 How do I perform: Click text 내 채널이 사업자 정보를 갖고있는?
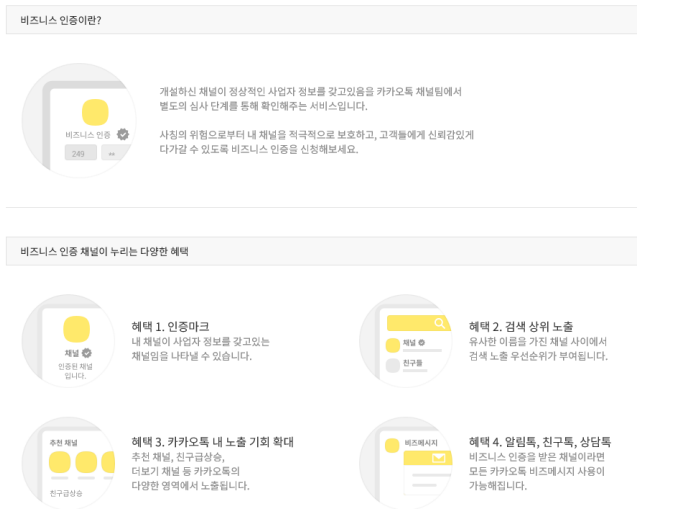[x=201, y=341]
